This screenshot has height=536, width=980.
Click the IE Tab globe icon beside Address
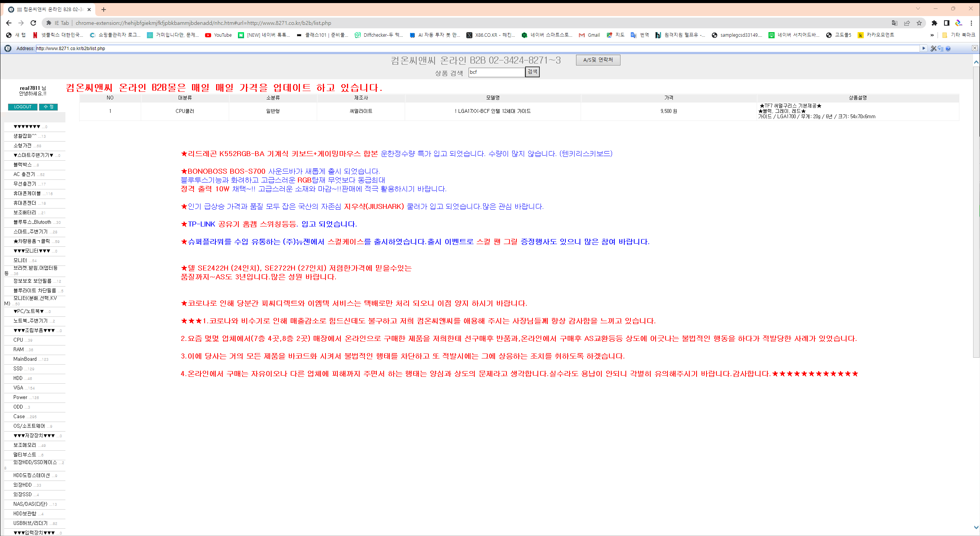click(x=8, y=49)
